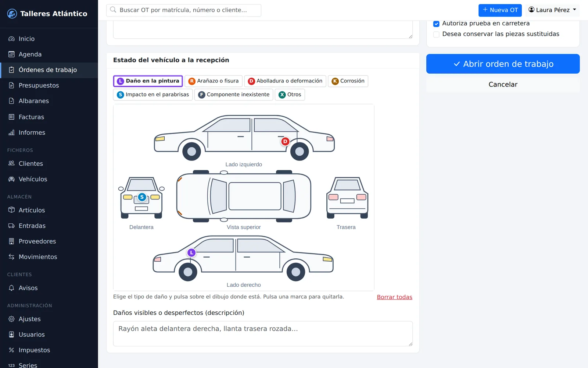
Task: Remove the blue S marker on front view
Action: coord(142,197)
